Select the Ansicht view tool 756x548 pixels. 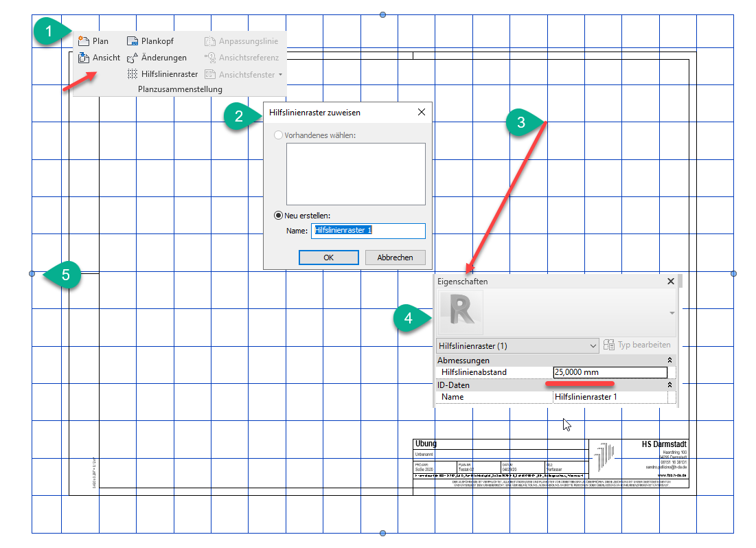(84, 58)
